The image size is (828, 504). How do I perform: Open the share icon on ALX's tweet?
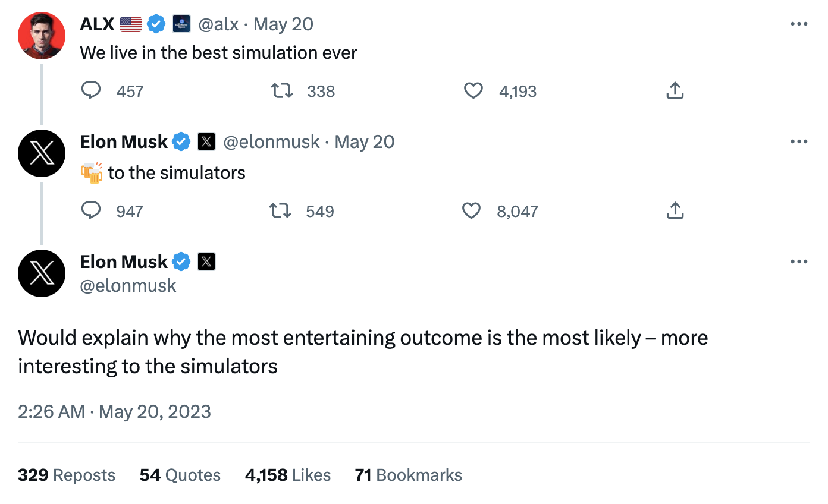click(x=675, y=90)
